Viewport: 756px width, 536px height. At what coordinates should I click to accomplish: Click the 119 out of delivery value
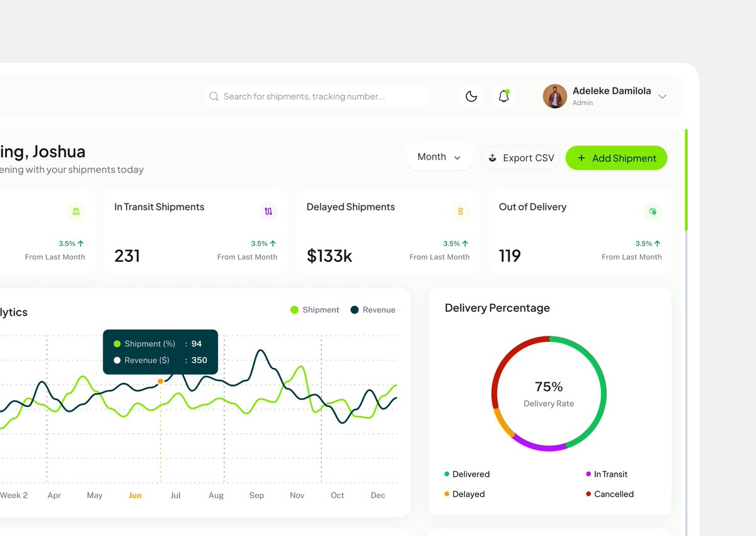click(510, 256)
